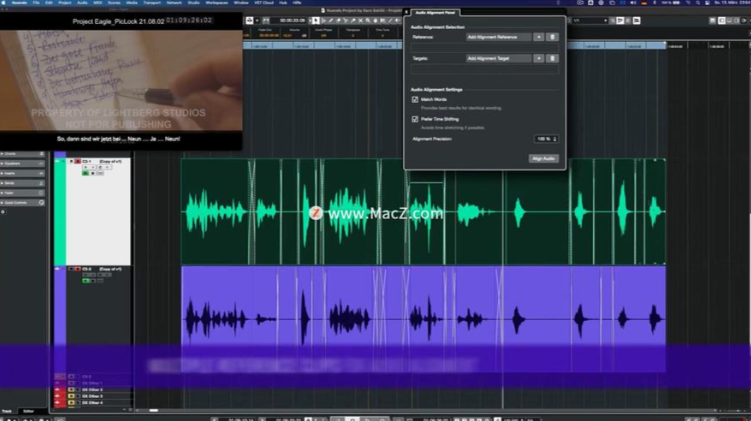
Task: Remove alignment targets with the trash icon
Action: 552,59
